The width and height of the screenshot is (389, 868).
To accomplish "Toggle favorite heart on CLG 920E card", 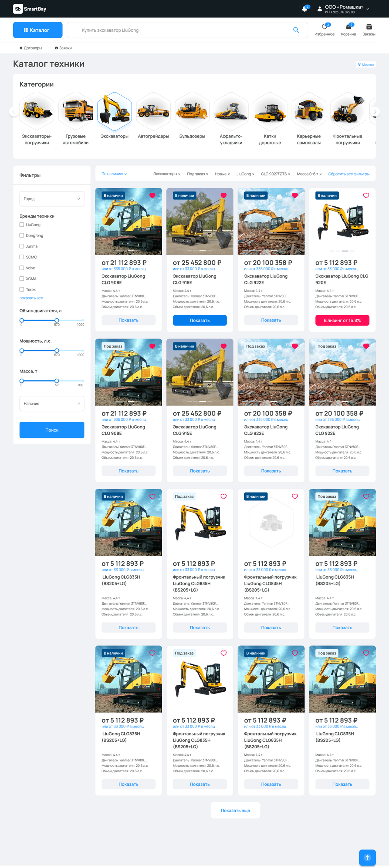I will [x=366, y=195].
